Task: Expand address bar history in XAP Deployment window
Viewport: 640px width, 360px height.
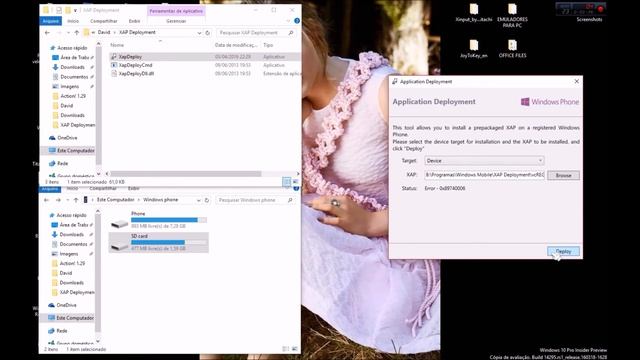Action: pyautogui.click(x=199, y=33)
